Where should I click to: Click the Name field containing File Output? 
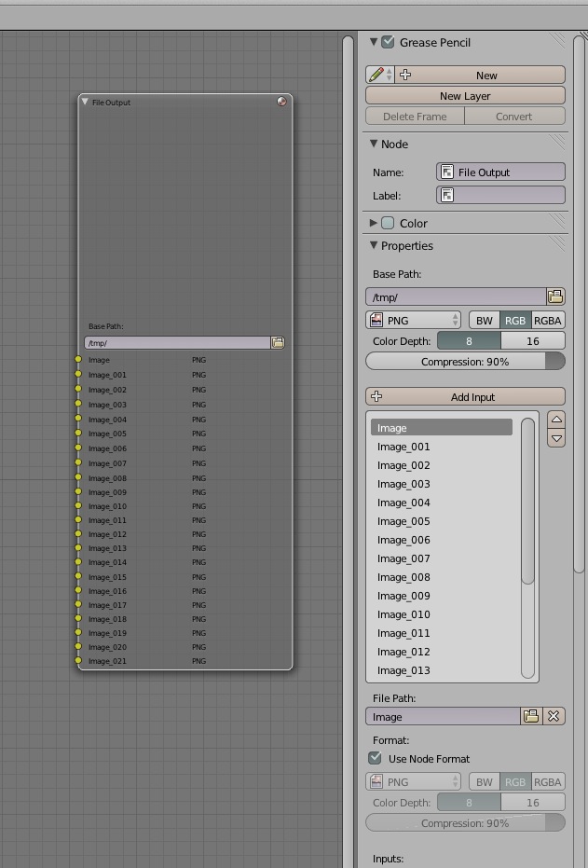(x=500, y=172)
